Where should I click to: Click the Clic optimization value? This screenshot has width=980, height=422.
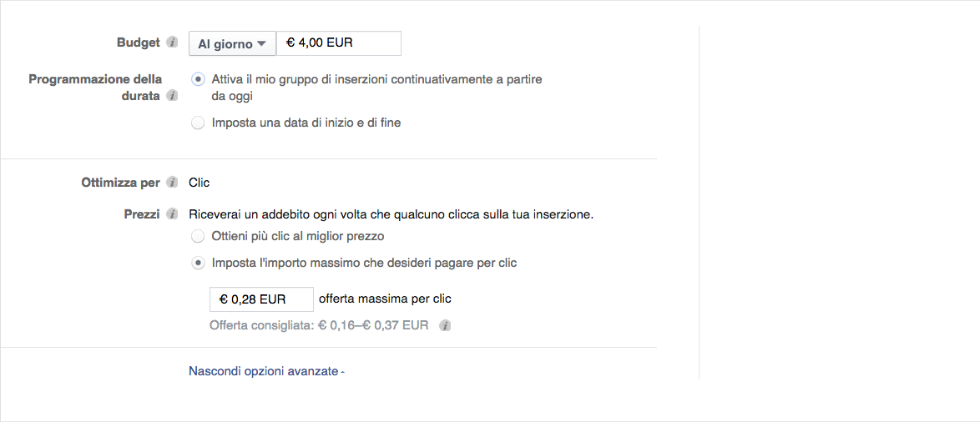click(x=200, y=183)
